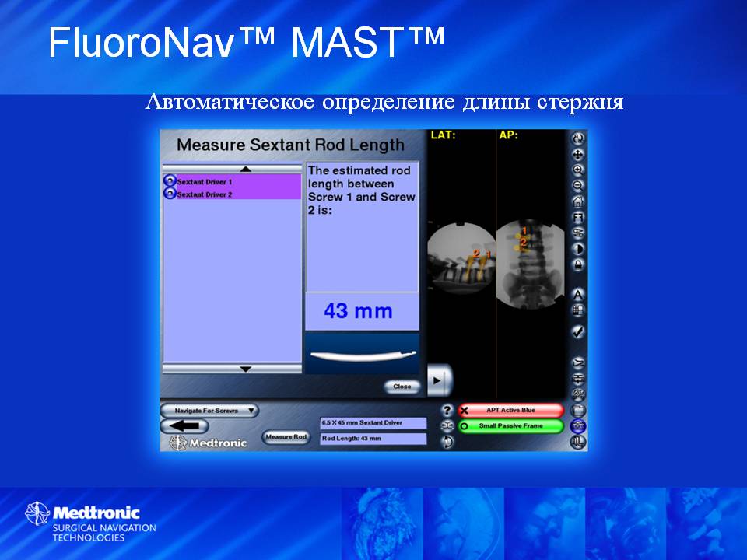The height and width of the screenshot is (560, 747).
Task: Click the round icon beside Sextant Driver 2
Action: pyautogui.click(x=170, y=194)
